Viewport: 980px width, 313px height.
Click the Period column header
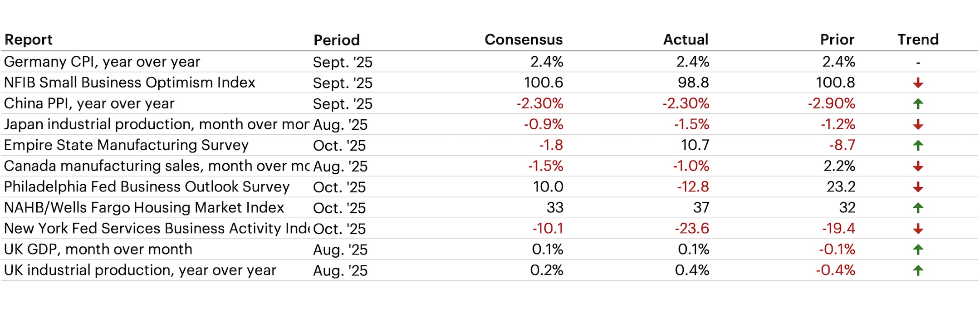point(336,40)
